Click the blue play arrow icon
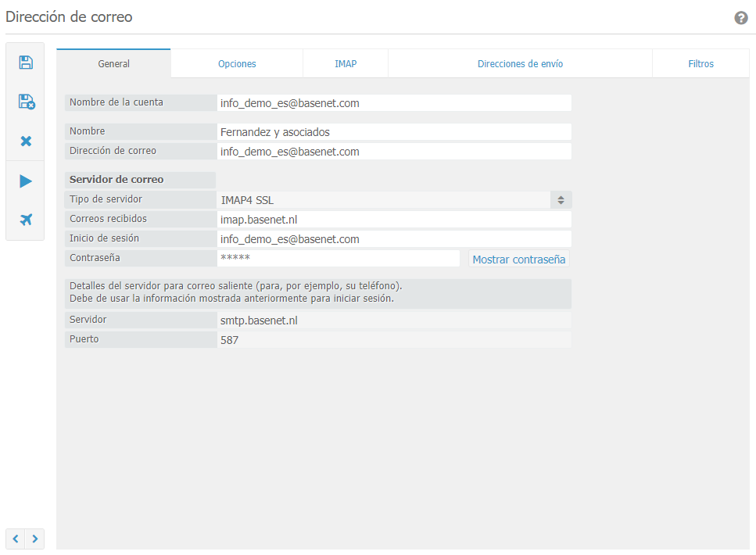The height and width of the screenshot is (555, 756). pos(26,181)
